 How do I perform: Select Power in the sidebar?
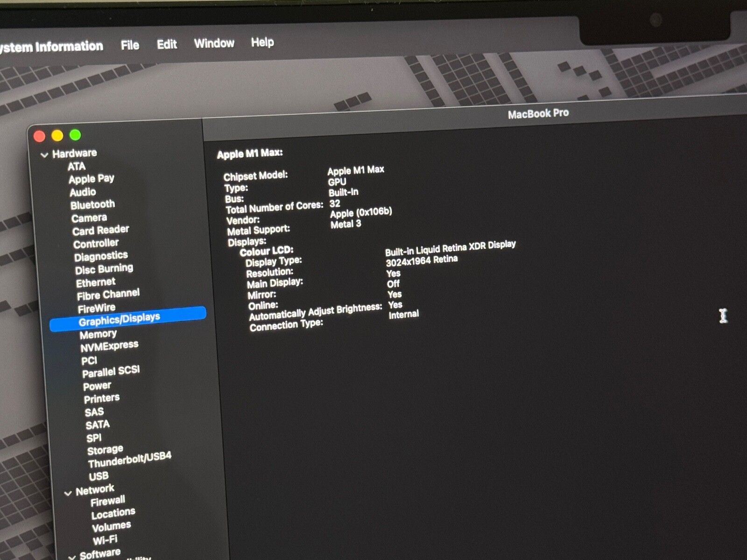(97, 386)
